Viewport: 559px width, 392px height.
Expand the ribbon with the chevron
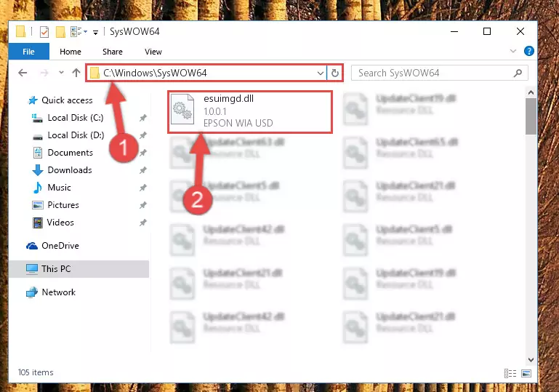click(512, 51)
